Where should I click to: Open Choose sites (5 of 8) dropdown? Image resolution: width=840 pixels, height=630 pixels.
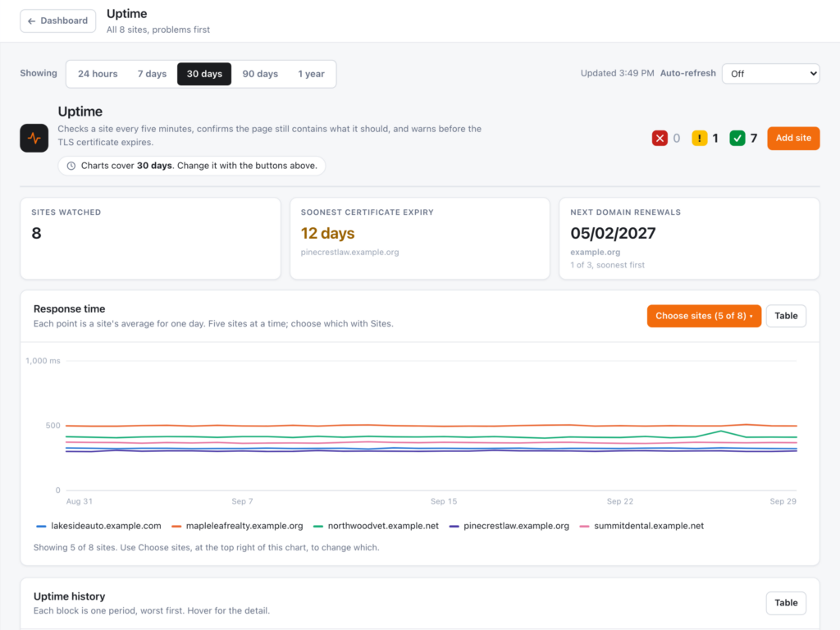(704, 316)
